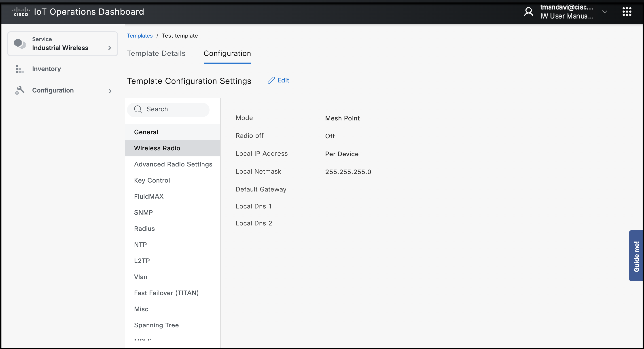Go to Templates breadcrumb link
This screenshot has height=349, width=644.
(x=140, y=36)
